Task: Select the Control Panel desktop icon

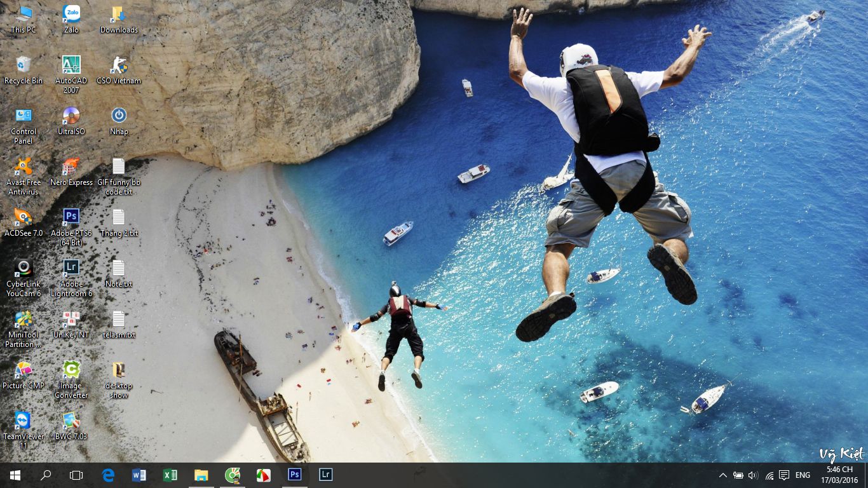Action: (24, 125)
